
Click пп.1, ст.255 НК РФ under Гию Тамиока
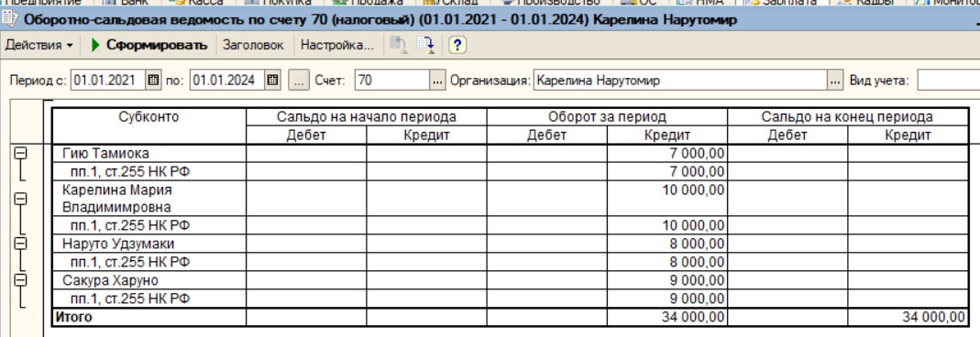pyautogui.click(x=130, y=171)
